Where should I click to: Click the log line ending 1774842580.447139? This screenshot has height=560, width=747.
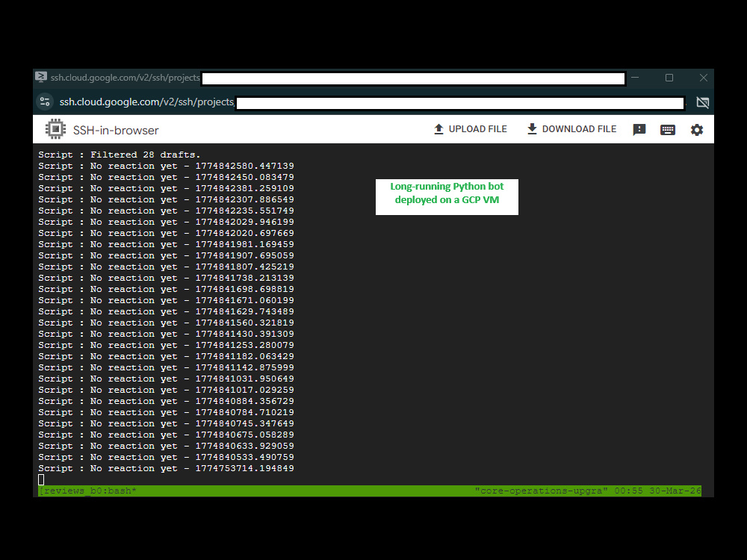coord(167,166)
